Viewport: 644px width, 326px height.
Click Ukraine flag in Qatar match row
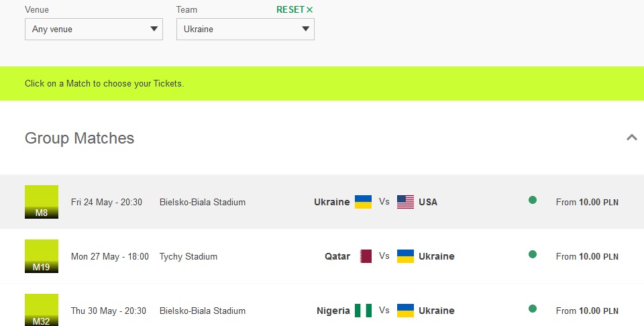405,256
